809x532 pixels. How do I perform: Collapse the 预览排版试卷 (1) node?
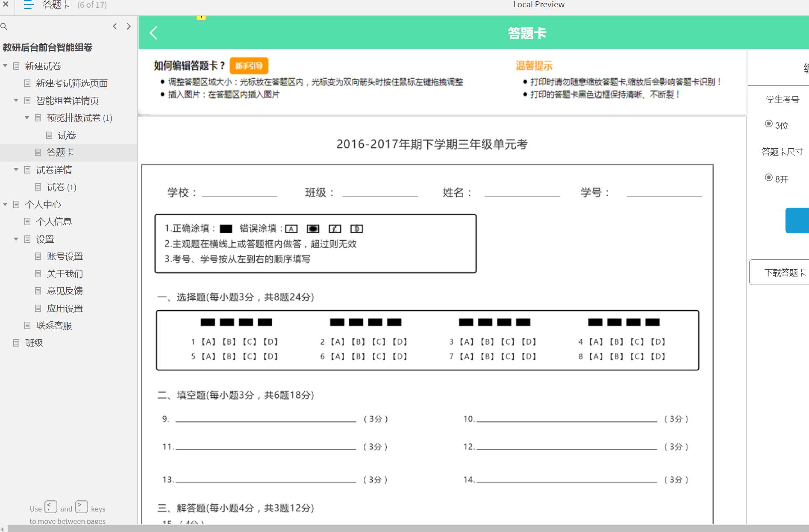click(27, 118)
